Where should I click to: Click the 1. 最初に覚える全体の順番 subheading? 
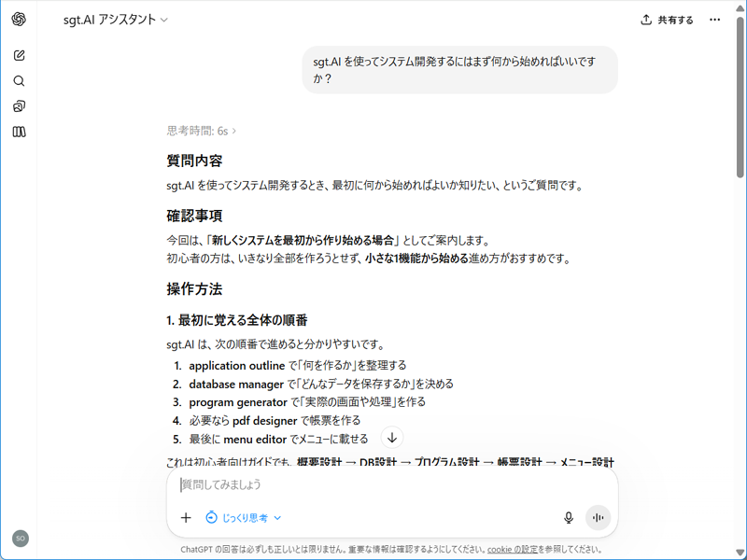(x=237, y=320)
